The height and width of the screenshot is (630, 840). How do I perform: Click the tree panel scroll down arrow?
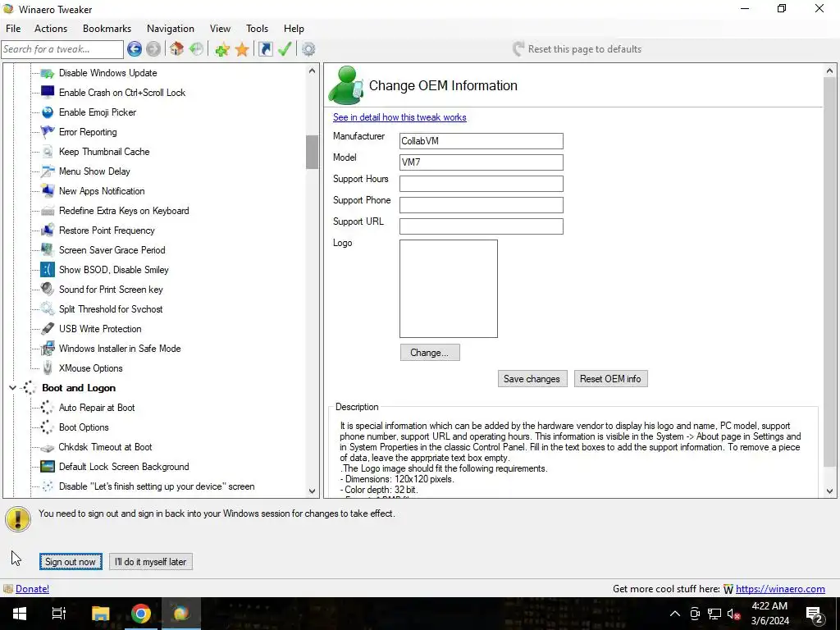tap(313, 491)
